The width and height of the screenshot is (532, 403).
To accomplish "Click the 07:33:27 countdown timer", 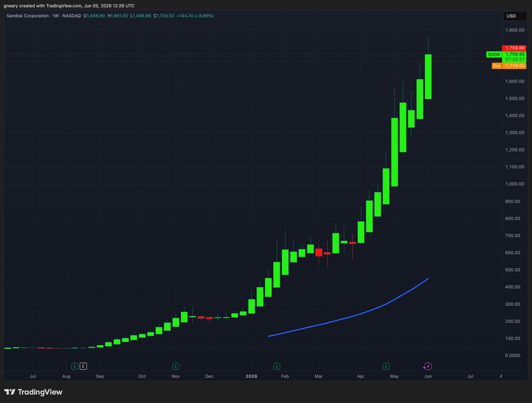I will [514, 59].
